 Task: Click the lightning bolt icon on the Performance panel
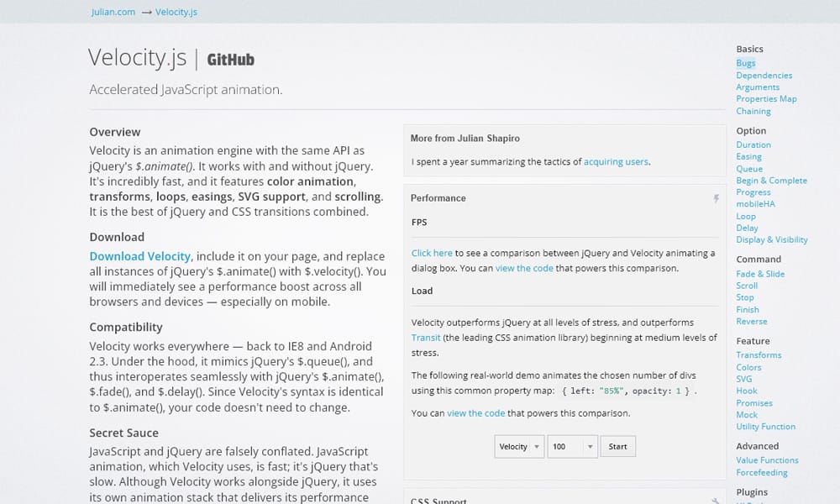tap(715, 197)
